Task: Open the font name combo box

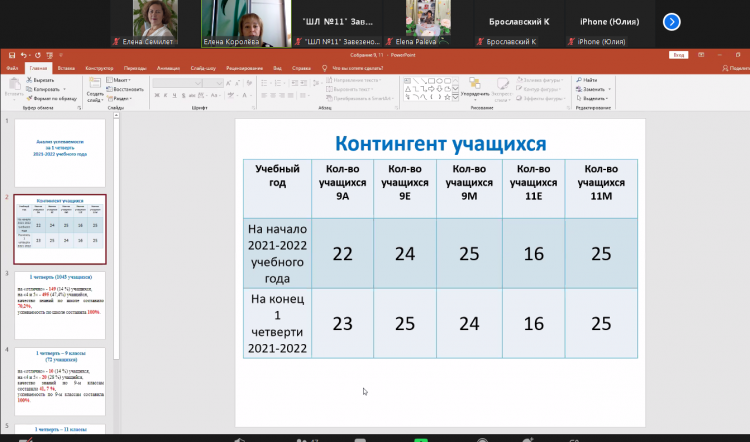Action: coord(177,83)
